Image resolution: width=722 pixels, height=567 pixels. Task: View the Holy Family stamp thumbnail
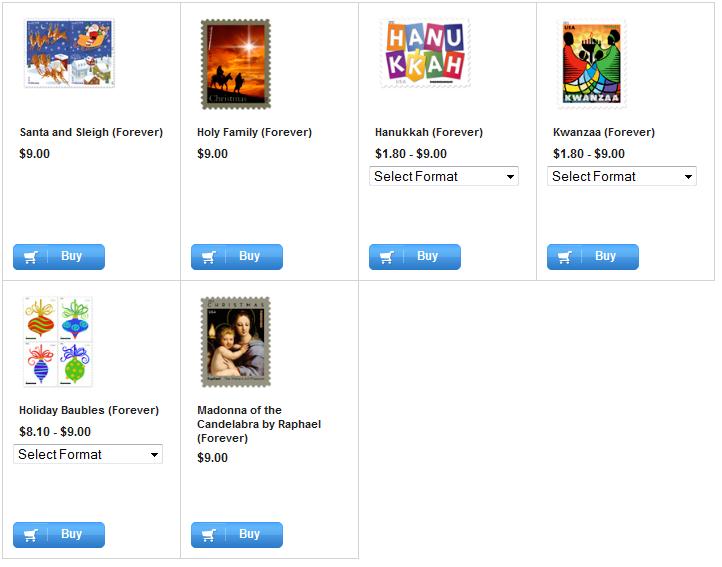tap(236, 64)
